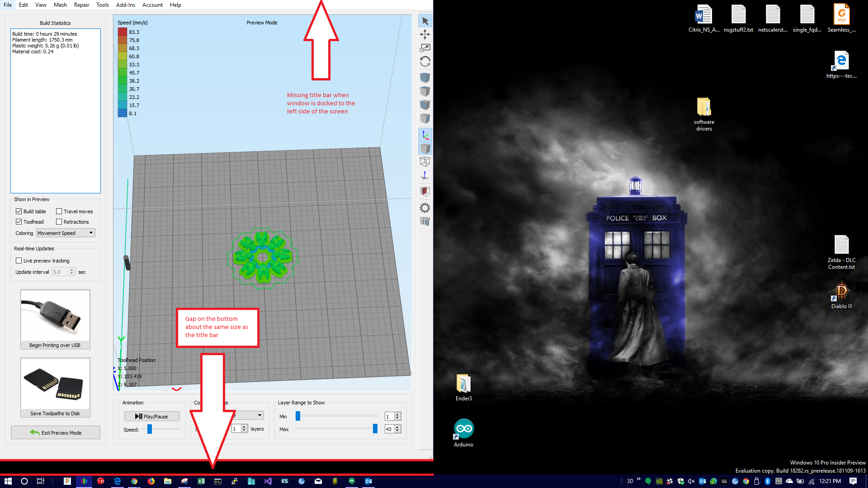Enable the Retractions checkbox
Screen dimensions: 868x488
point(59,222)
